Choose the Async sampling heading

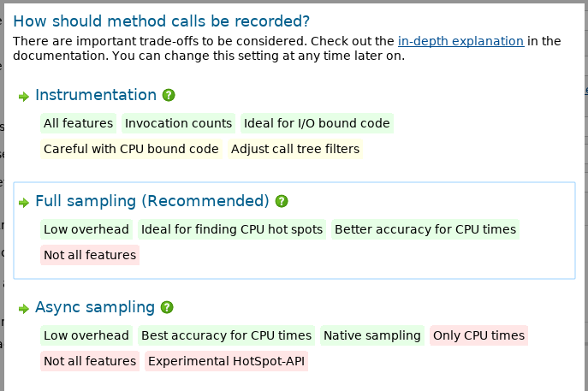[95, 307]
